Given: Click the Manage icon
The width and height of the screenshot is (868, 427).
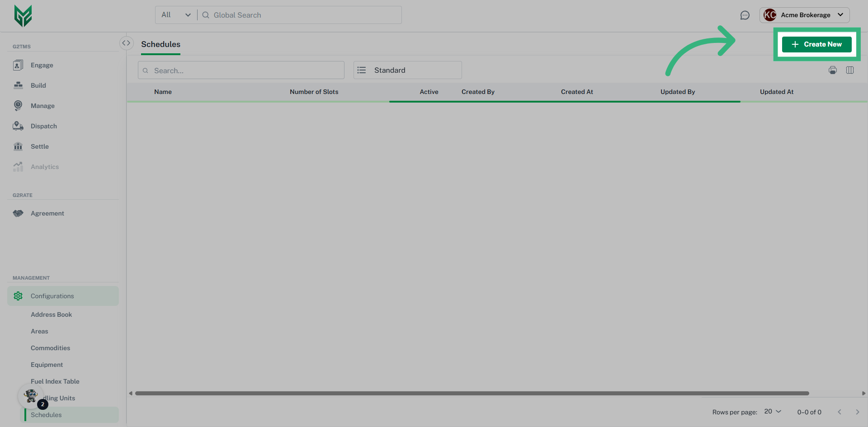Looking at the screenshot, I should coord(18,105).
